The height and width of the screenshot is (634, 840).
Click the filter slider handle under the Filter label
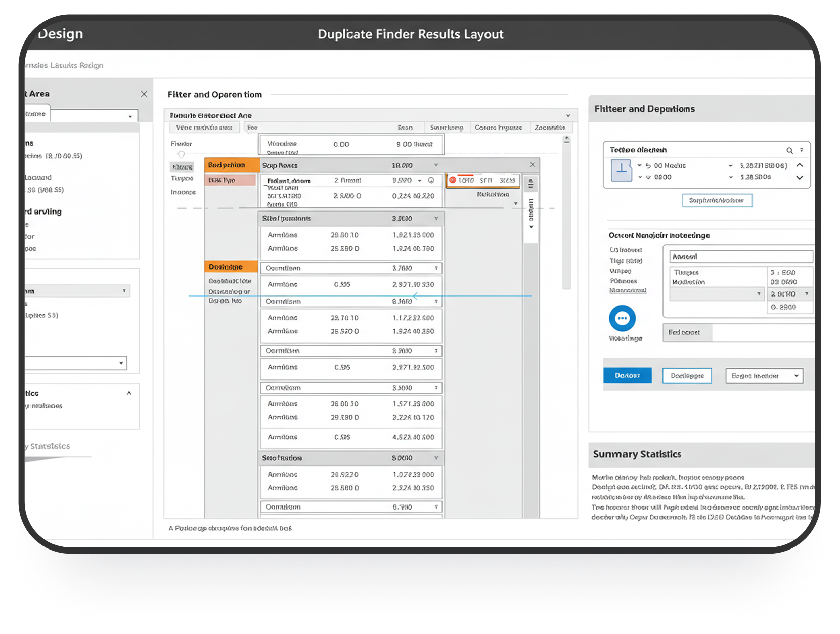pos(181,153)
